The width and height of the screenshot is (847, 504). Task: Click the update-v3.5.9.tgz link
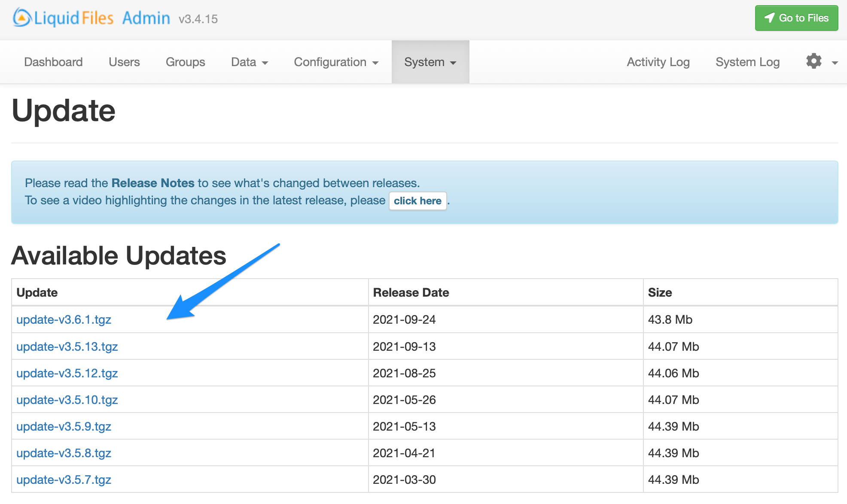click(x=64, y=426)
